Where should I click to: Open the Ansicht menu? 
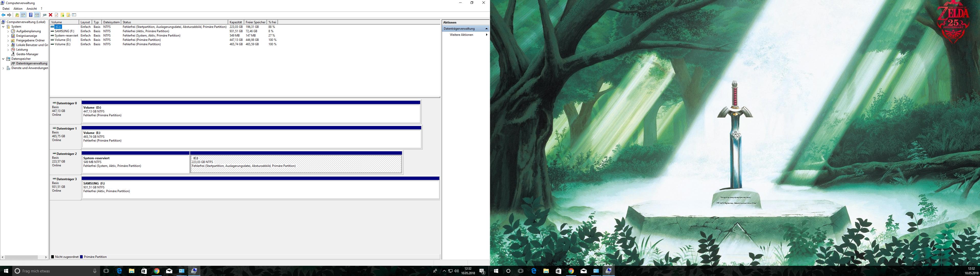pos(32,9)
